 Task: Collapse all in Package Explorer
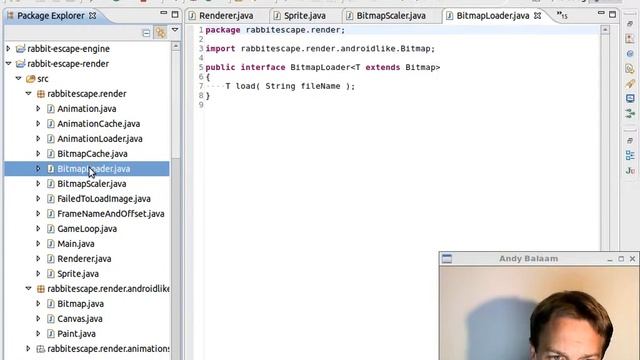coord(146,33)
